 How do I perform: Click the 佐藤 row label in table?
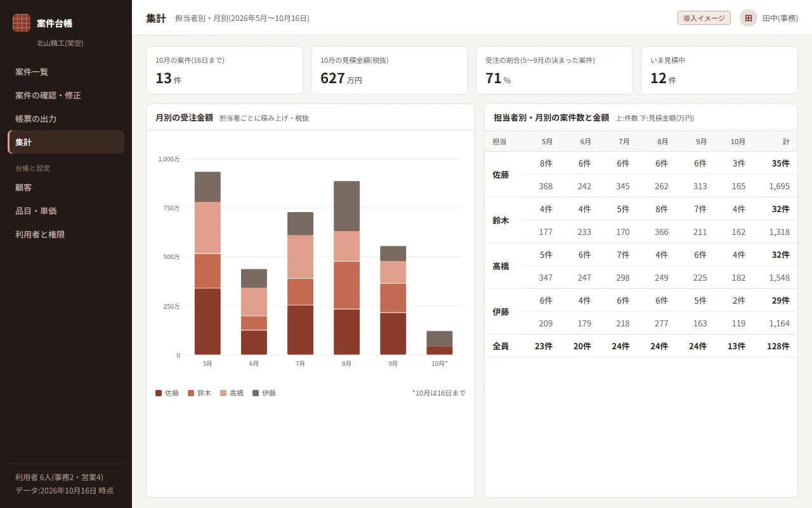pos(501,175)
